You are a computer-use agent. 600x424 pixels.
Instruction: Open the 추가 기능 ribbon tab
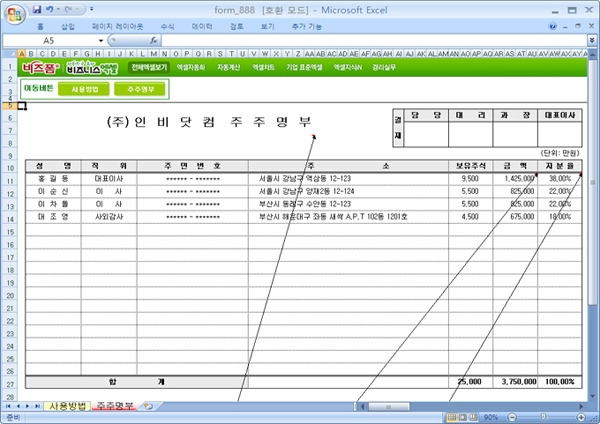(307, 26)
